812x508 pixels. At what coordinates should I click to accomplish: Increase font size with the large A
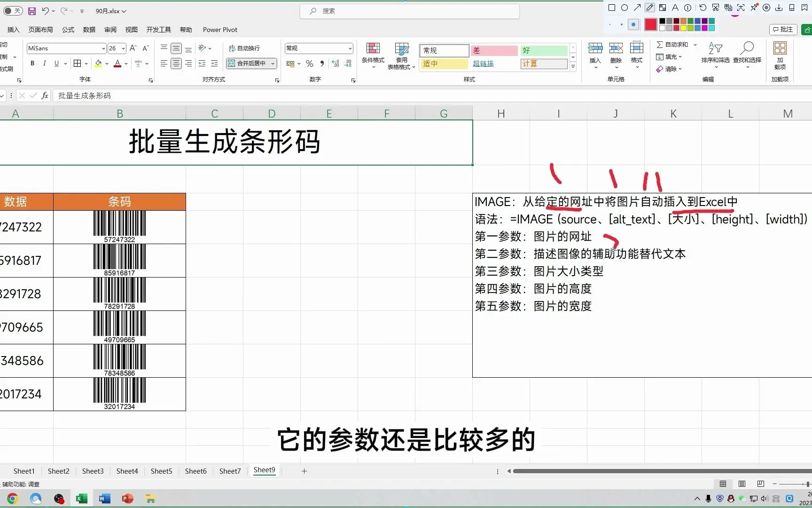pyautogui.click(x=133, y=48)
